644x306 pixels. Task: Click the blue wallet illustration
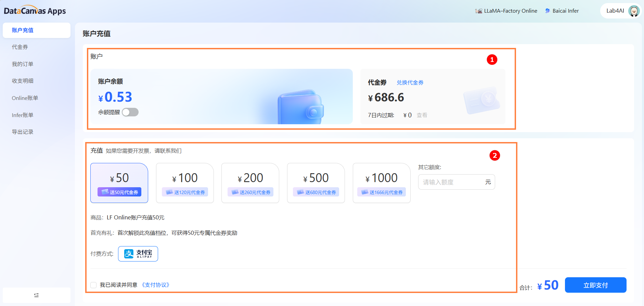[300, 107]
